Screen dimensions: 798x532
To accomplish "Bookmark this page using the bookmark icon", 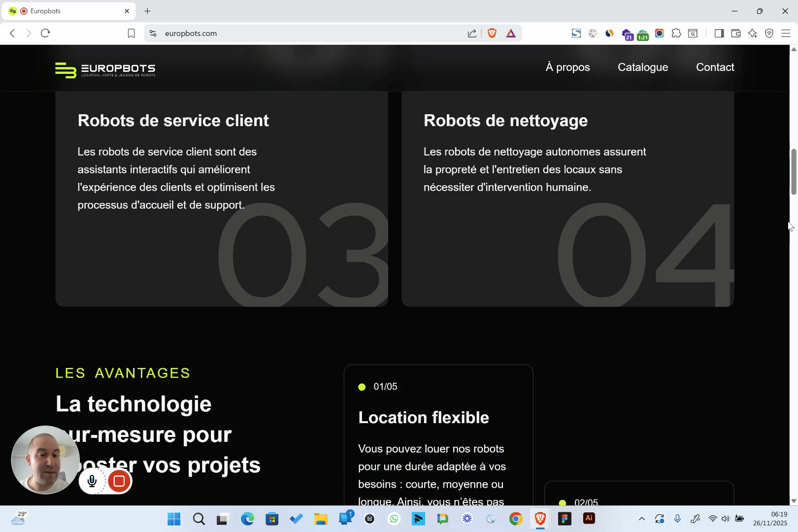I will coord(131,33).
